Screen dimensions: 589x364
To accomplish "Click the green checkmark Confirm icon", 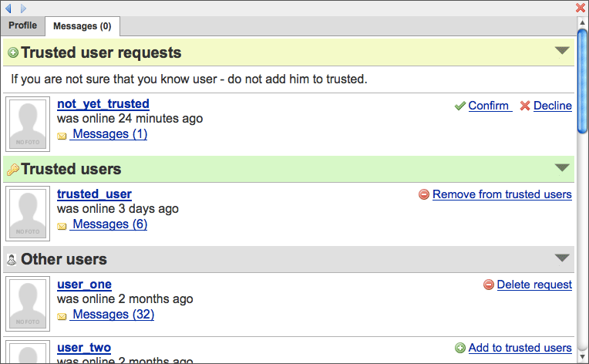I will pos(459,106).
